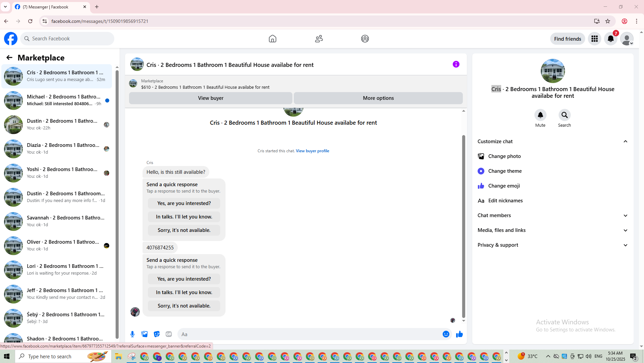Click the Search Facebook field
The width and height of the screenshot is (644, 363).
click(x=67, y=39)
